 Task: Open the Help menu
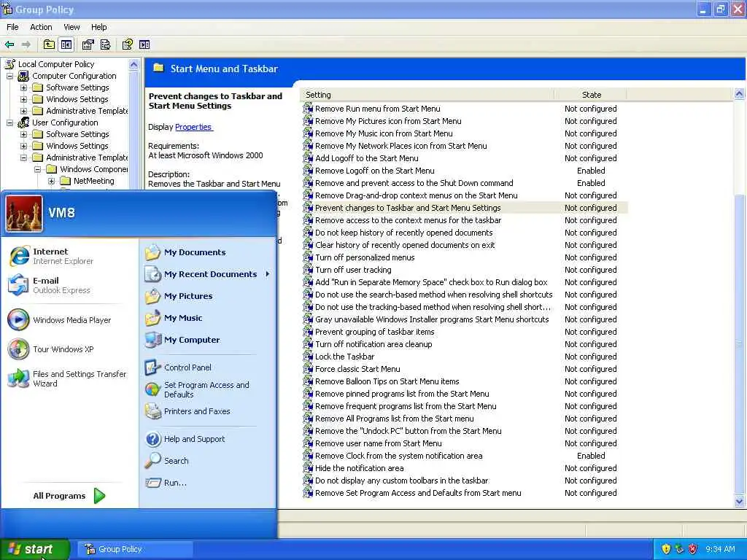pyautogui.click(x=98, y=27)
